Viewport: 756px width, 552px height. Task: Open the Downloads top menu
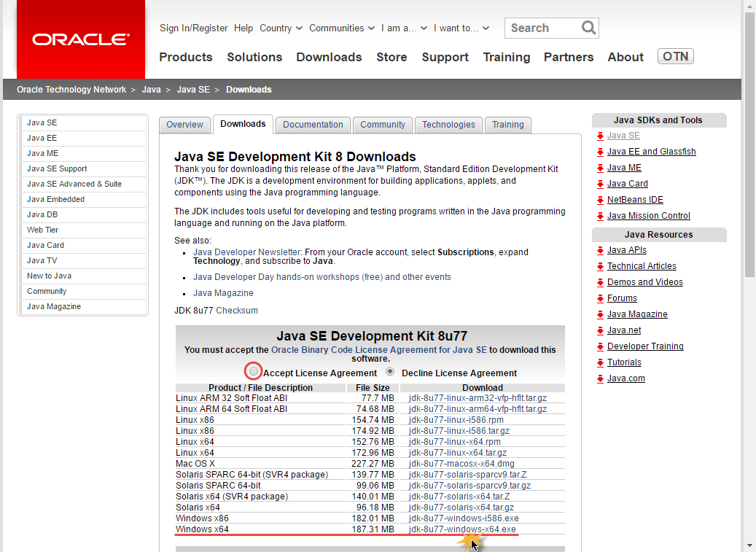[329, 57]
